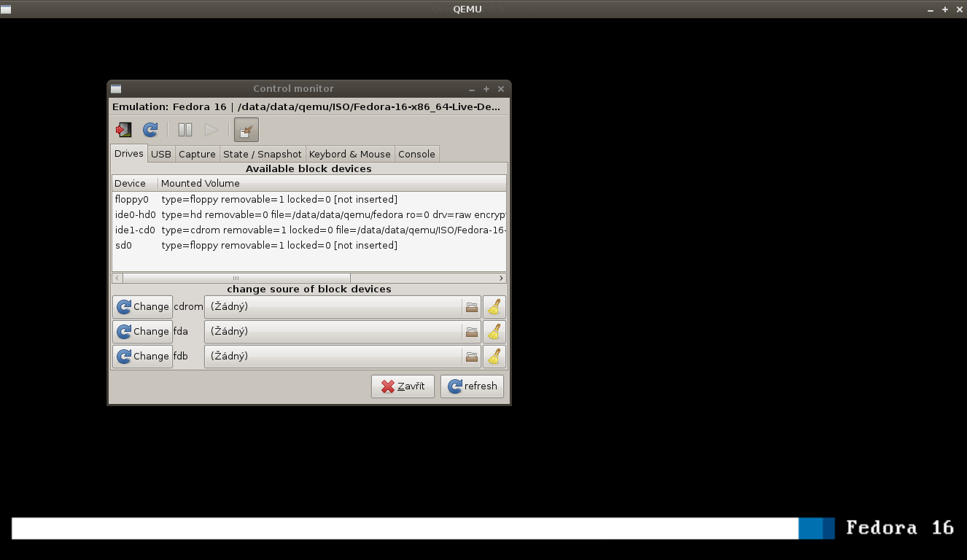Screen dimensions: 967x560
Task: Click Control monitor window menu icon
Action: (x=116, y=89)
